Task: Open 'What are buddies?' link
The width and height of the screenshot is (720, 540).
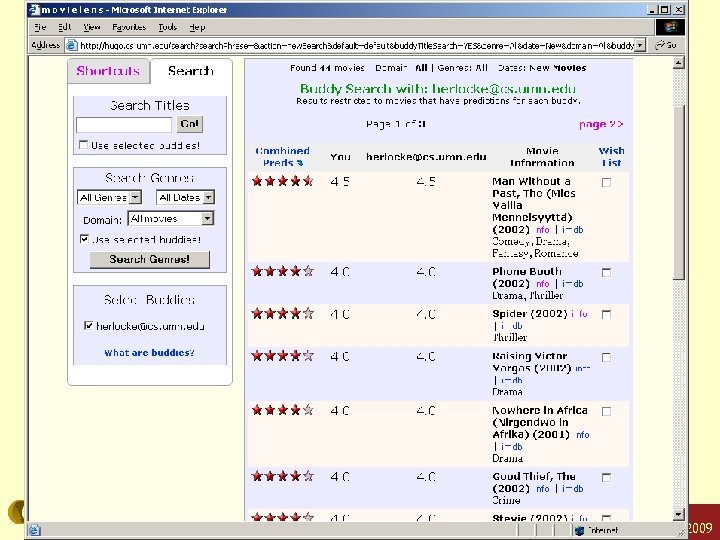Action: pos(149,353)
